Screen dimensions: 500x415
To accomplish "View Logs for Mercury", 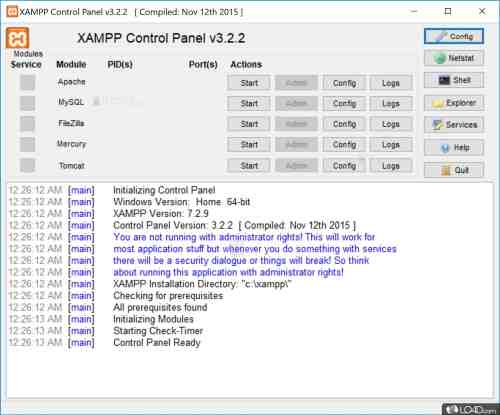I will coord(391,145).
